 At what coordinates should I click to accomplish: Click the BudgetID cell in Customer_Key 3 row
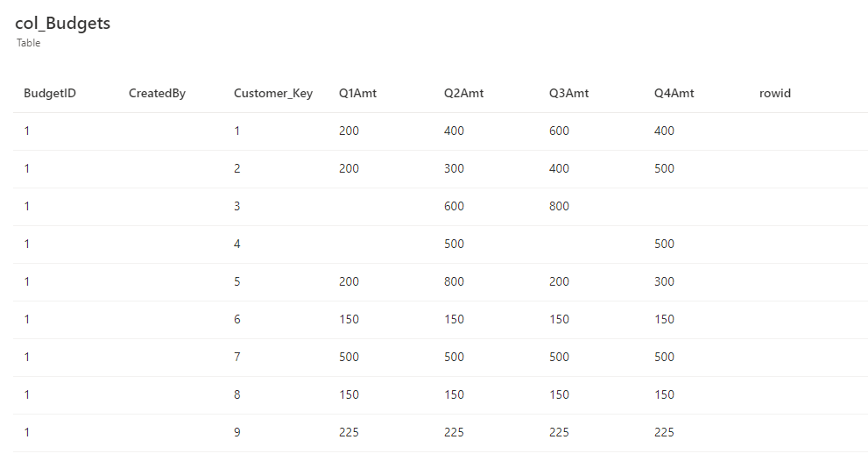[27, 206]
